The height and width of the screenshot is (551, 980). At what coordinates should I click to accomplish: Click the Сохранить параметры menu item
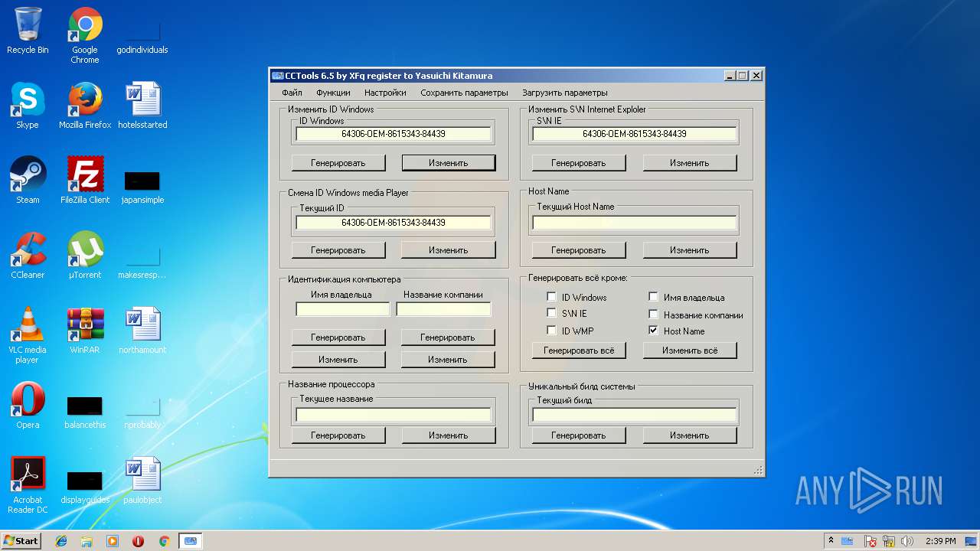tap(464, 93)
